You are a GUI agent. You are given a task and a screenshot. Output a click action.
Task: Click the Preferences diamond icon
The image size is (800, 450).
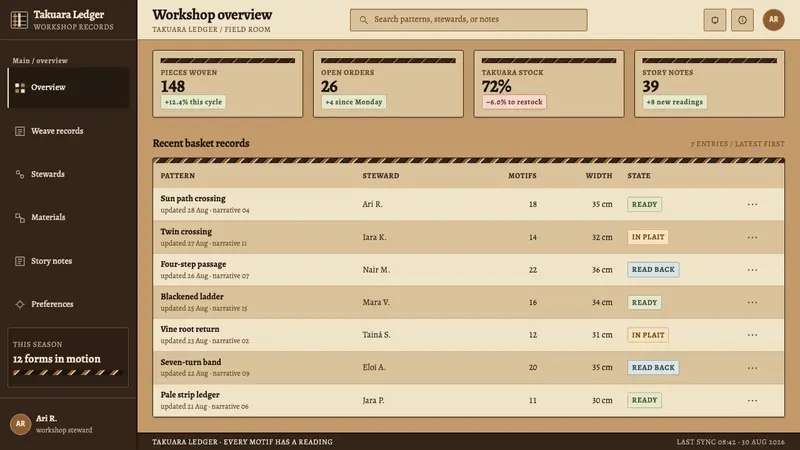(20, 305)
